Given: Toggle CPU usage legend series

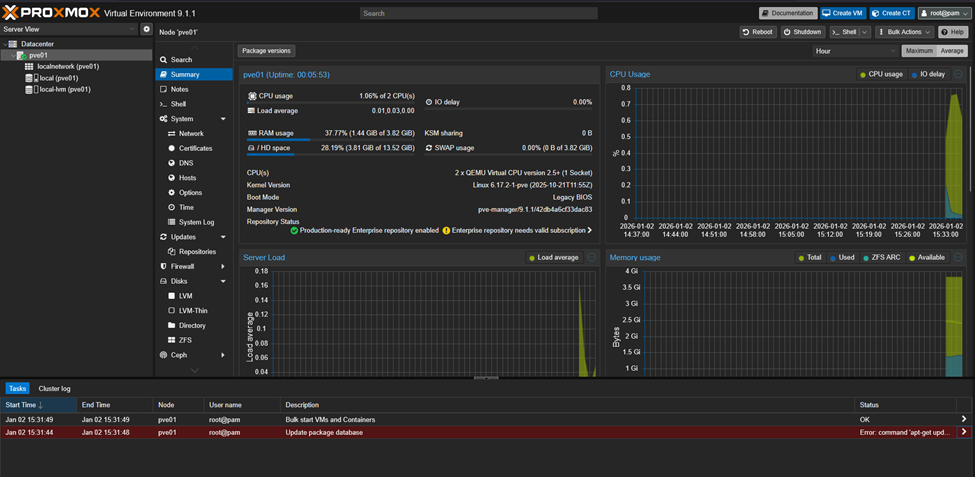Looking at the screenshot, I should 881,74.
